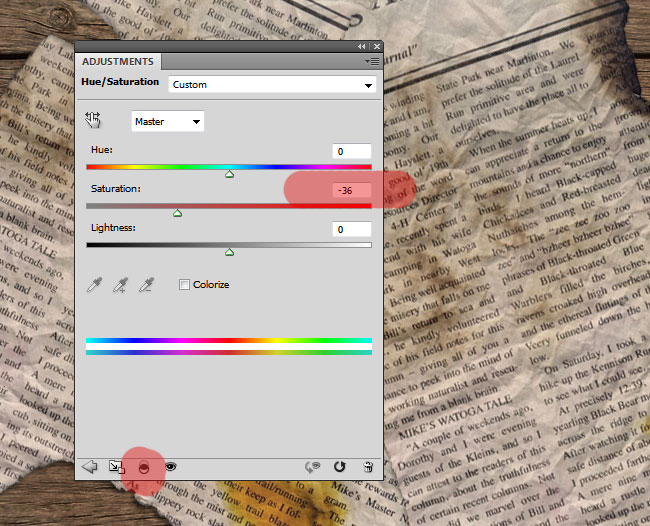The image size is (650, 526).
Task: Delete this adjustment layer with trash icon
Action: pos(368,467)
